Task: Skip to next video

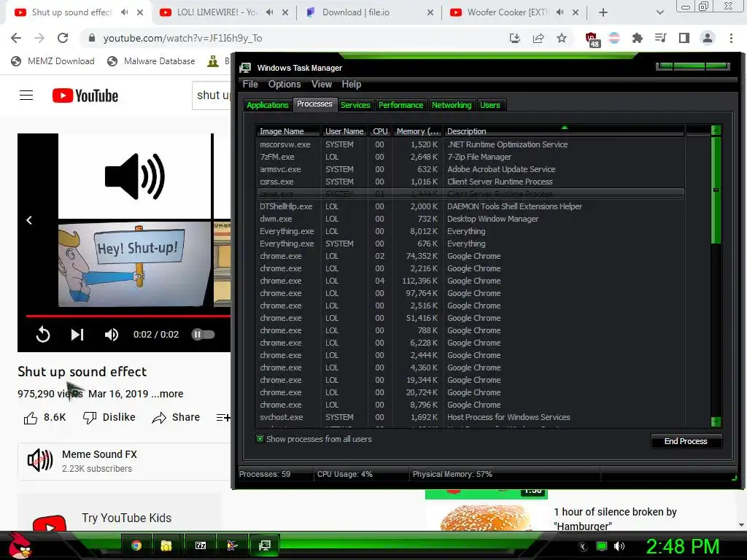Action: click(77, 335)
